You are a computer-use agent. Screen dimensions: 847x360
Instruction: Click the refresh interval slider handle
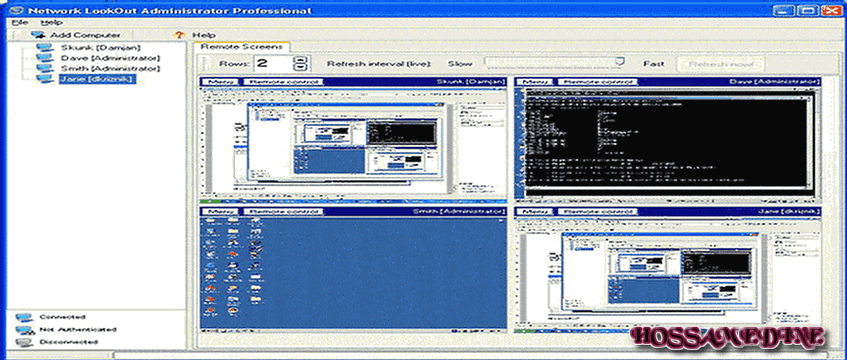(x=620, y=62)
